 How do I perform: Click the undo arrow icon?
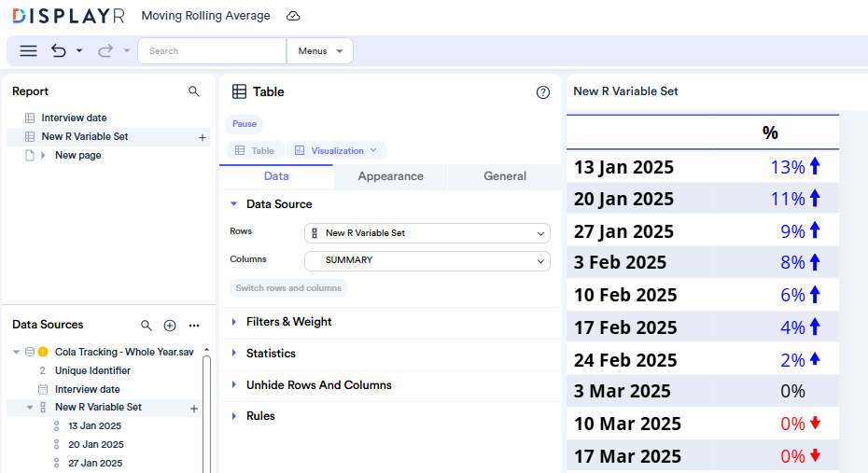click(59, 51)
